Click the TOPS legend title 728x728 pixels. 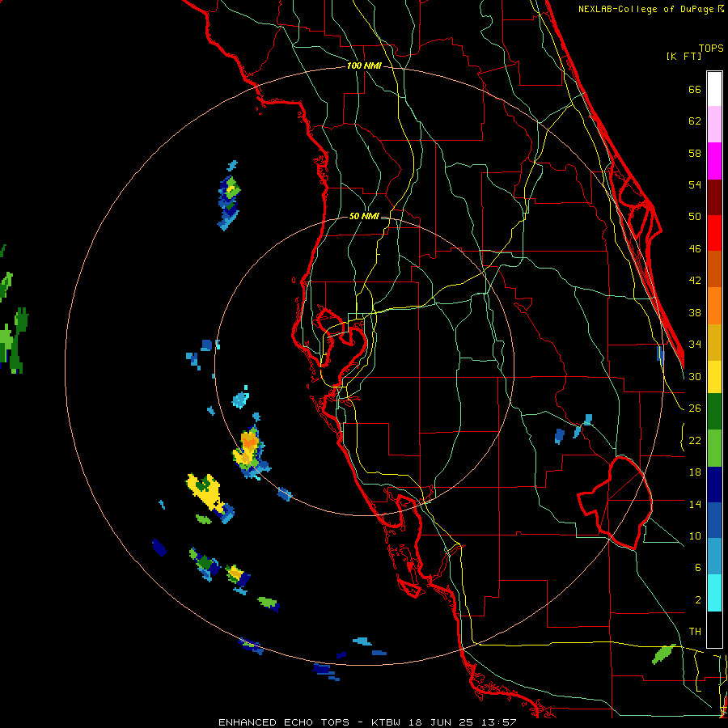click(711, 48)
